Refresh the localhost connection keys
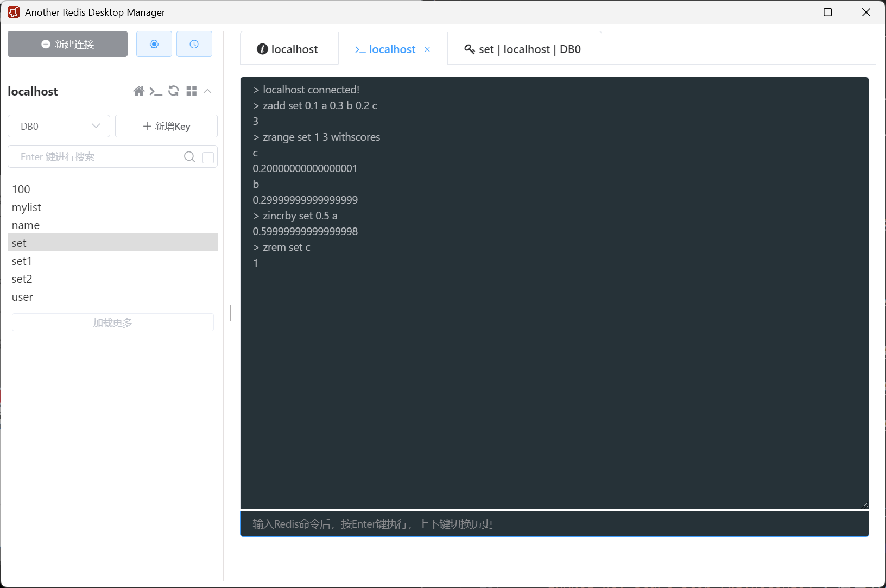Viewport: 886px width, 588px height. 174,91
